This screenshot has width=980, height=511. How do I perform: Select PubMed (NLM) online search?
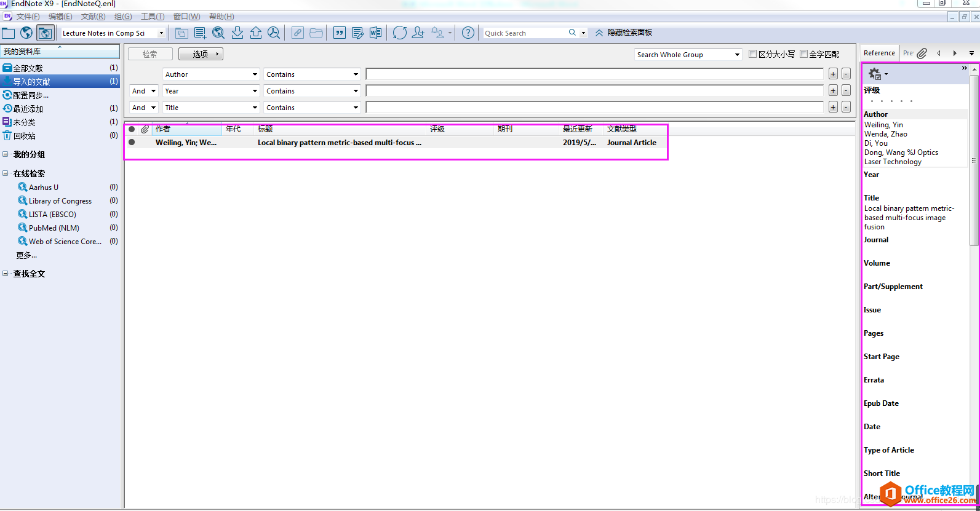coord(54,228)
